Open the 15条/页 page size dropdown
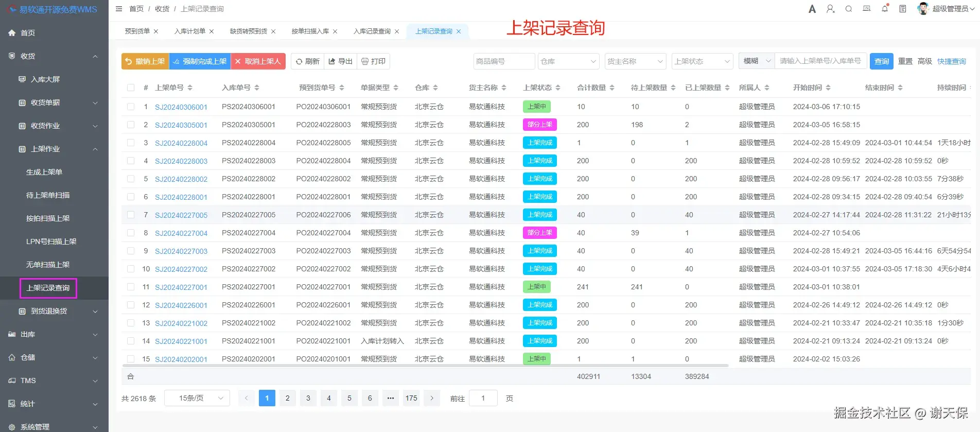This screenshot has height=432, width=980. pos(197,398)
